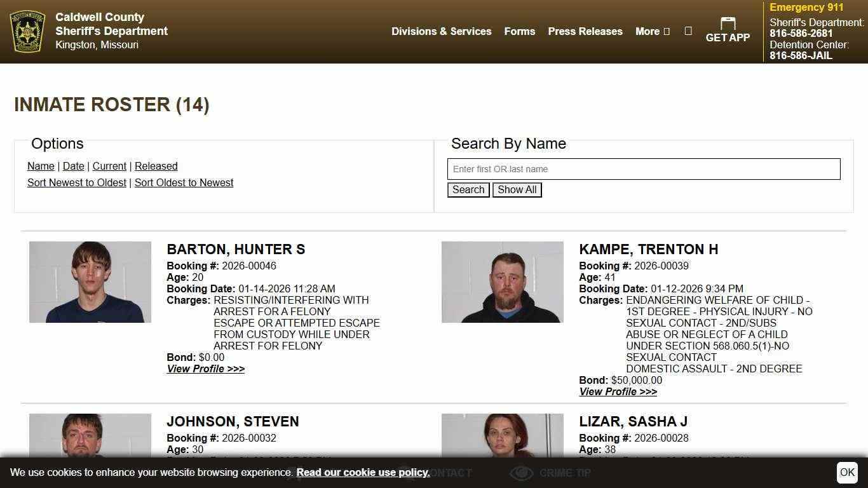Click the search icon in the navigation bar
This screenshot has width=868, height=488.
coord(688,31)
